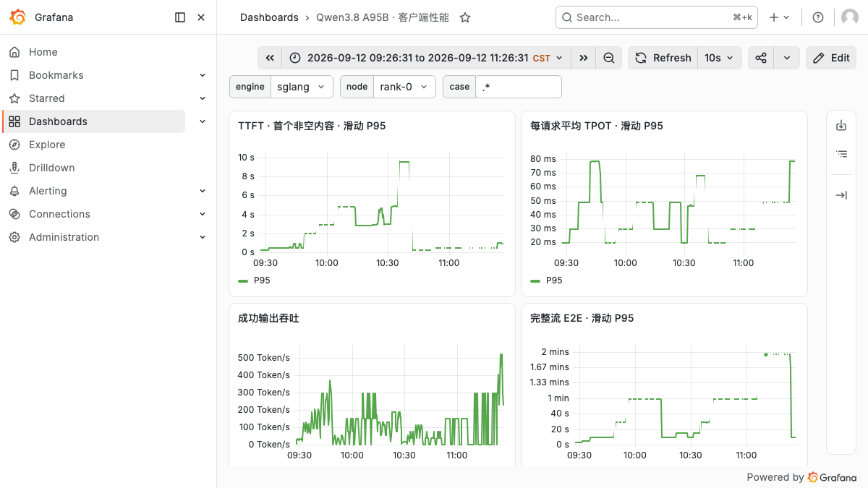Open the share options dropdown arrow
This screenshot has height=488, width=868.
(787, 58)
